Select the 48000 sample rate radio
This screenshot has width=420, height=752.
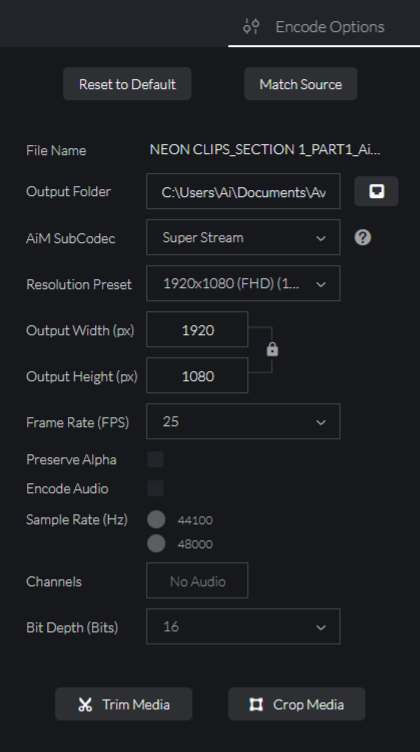[156, 543]
